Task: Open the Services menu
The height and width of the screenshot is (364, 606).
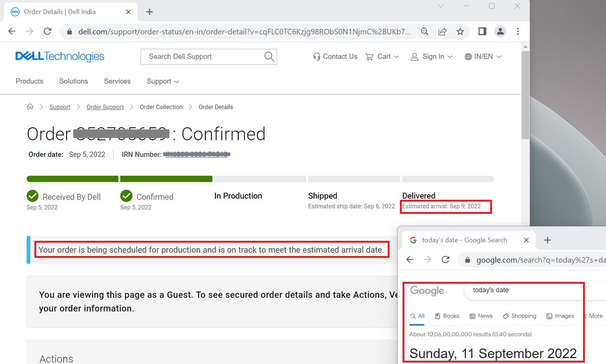Action: point(117,81)
